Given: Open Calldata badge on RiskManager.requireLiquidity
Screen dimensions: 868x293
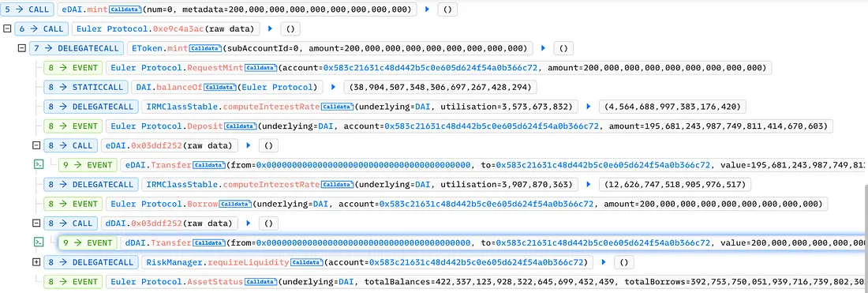Looking at the screenshot, I should click(306, 262).
